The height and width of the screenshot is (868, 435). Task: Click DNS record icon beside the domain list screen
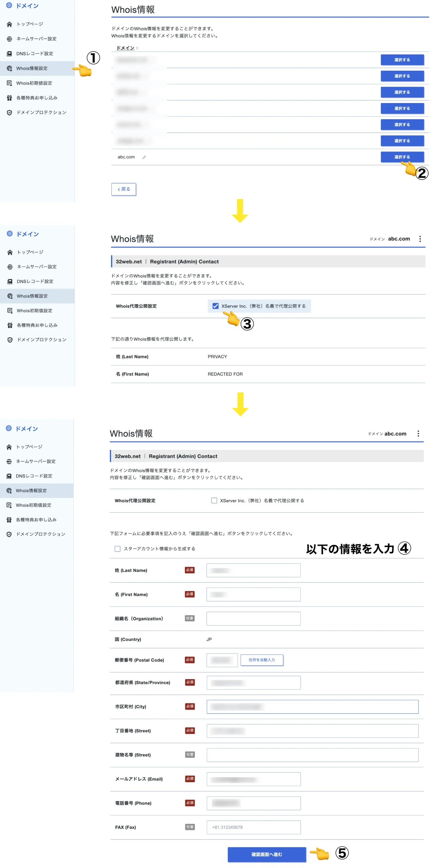point(10,54)
